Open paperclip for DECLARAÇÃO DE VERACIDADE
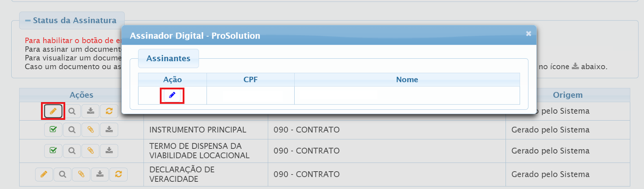Viewport: 644px width, 189px height. tap(81, 174)
